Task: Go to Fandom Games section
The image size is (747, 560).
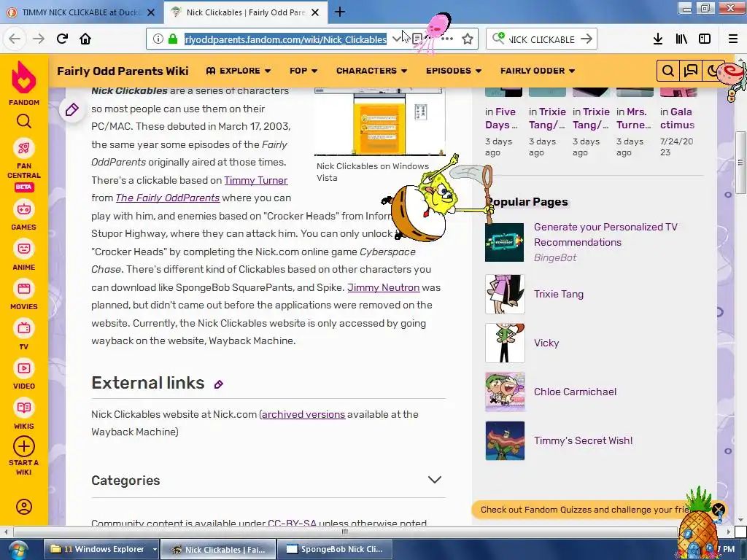Action: 24,217
